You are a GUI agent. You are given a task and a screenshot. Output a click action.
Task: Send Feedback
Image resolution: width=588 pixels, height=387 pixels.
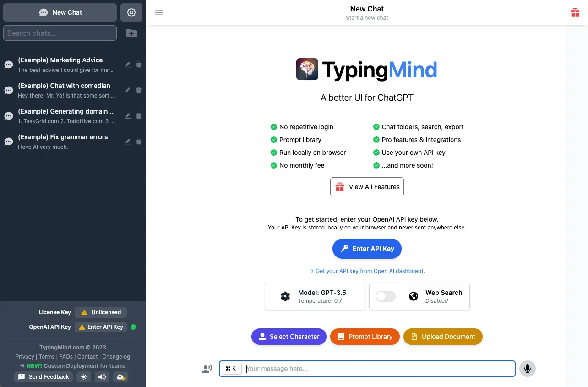[44, 377]
